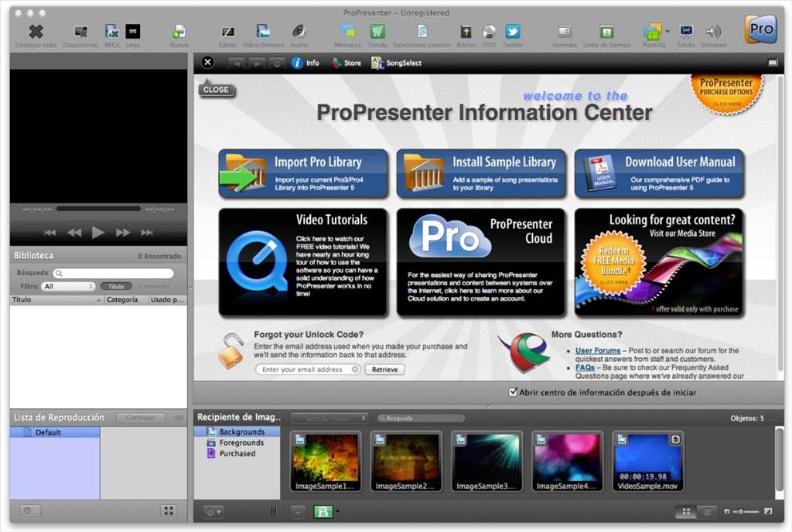Show the Línea de tiempo icon

pyautogui.click(x=606, y=32)
